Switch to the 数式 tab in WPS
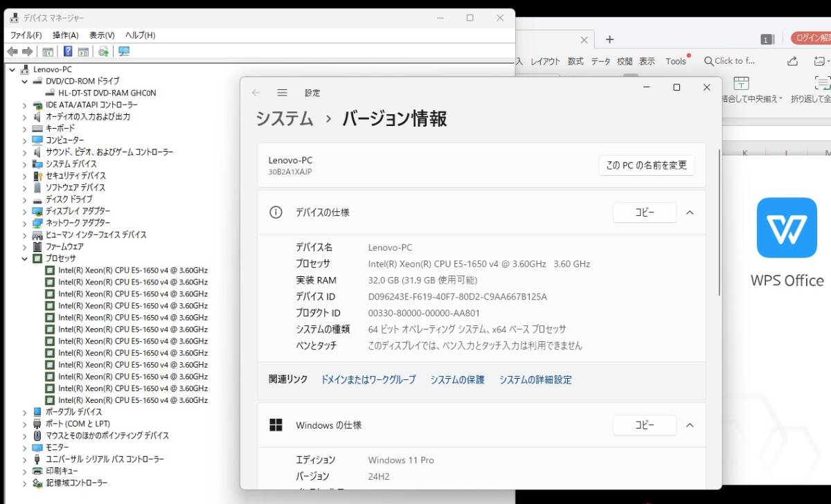 pyautogui.click(x=575, y=61)
